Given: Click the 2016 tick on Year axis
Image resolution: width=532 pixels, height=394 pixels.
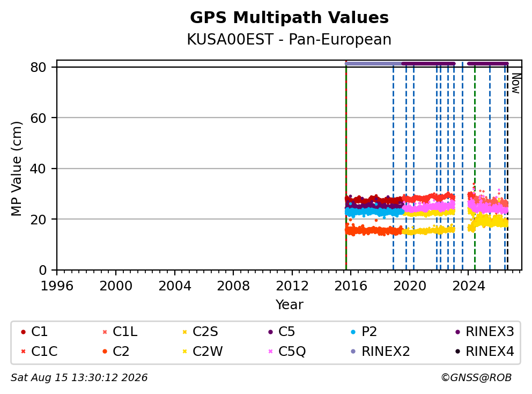Looking at the screenshot, I should [351, 286].
